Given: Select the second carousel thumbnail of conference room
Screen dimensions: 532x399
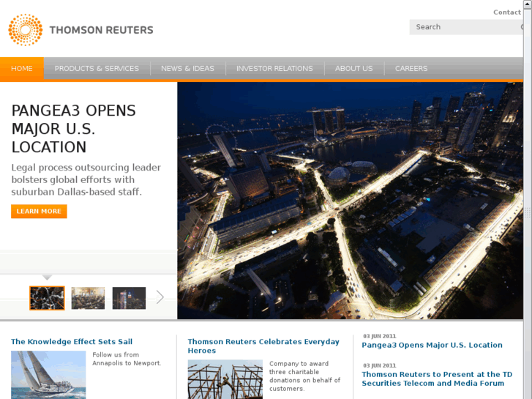Looking at the screenshot, I should [88, 298].
